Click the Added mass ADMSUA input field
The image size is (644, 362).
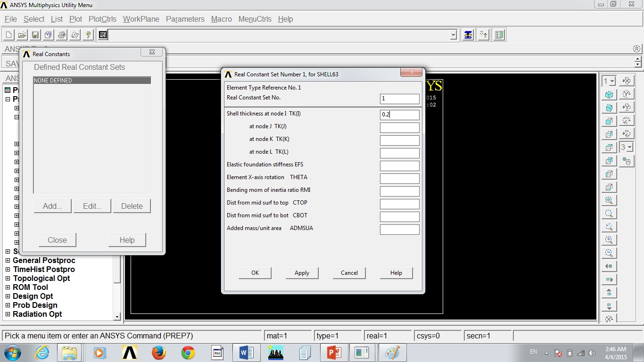click(x=400, y=230)
